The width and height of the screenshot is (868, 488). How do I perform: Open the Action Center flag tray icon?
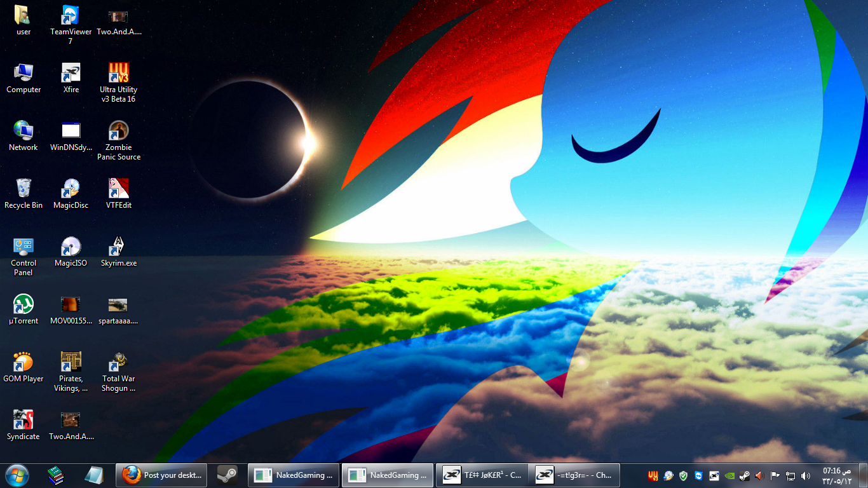click(775, 475)
